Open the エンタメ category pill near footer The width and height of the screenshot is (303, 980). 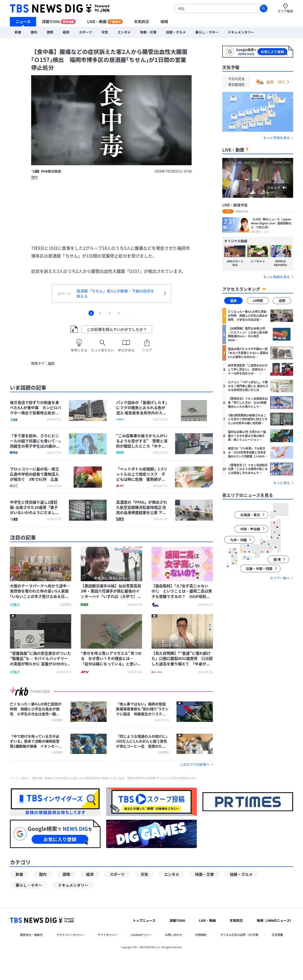click(x=171, y=874)
